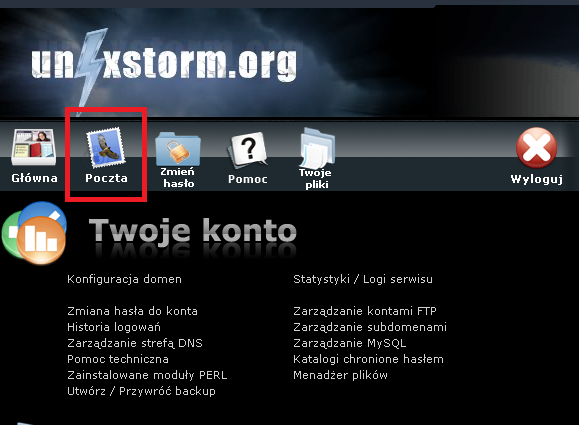Open the Twoje pliki folder icon
Image resolution: width=579 pixels, height=425 pixels.
pyautogui.click(x=317, y=147)
